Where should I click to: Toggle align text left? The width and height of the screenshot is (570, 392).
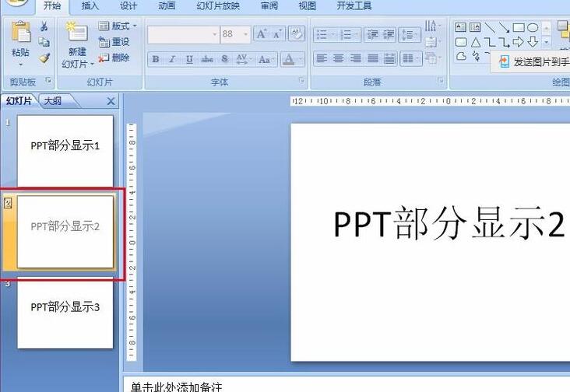(x=322, y=58)
